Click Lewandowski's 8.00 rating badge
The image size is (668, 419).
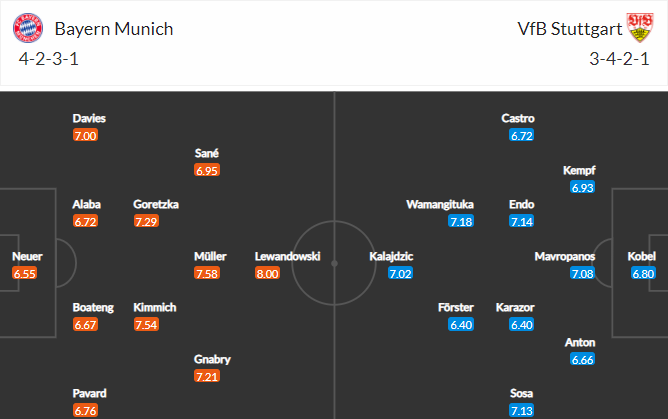pyautogui.click(x=268, y=273)
